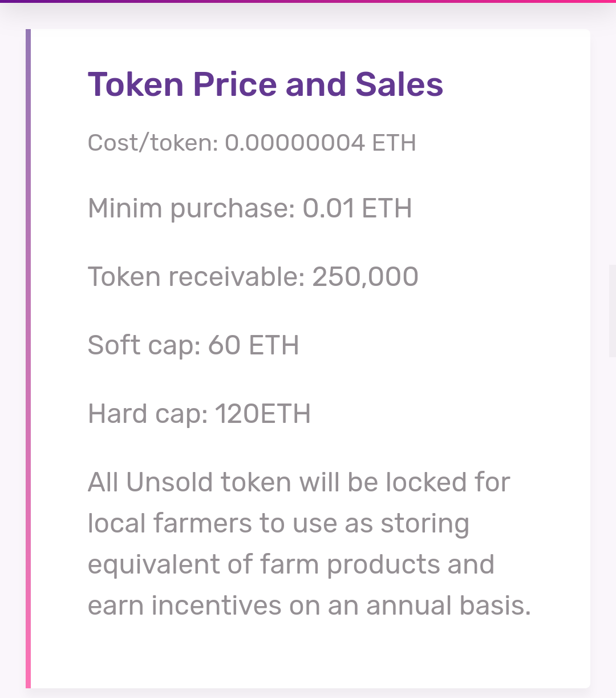The image size is (616, 698).
Task: Click the phrase local farmers
Action: (170, 523)
